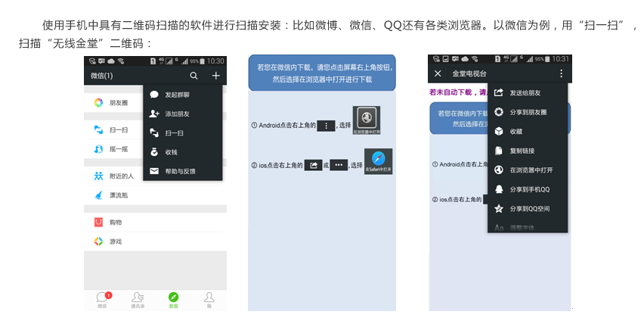Viewport: 644px width, 324px height.
Task: Open 购物 list item
Action: (115, 223)
